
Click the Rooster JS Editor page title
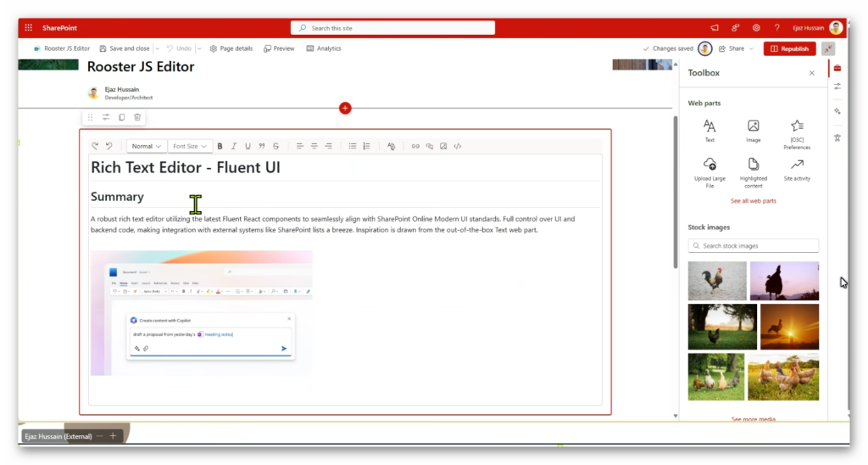coord(141,66)
